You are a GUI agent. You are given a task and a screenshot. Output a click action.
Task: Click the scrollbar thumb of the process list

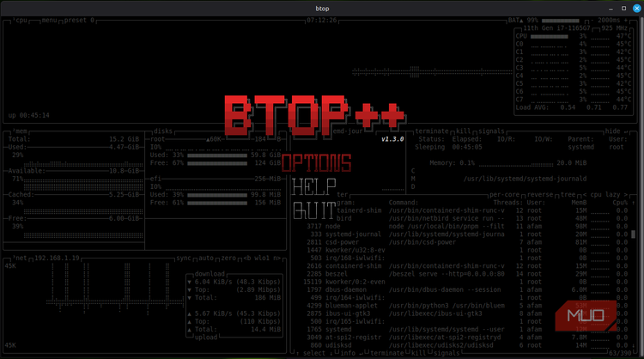coord(634,234)
